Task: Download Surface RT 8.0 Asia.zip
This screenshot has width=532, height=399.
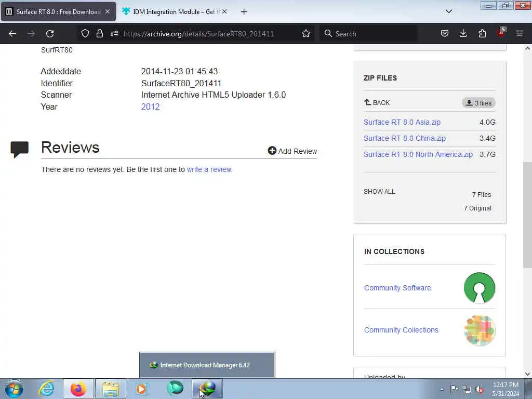Action: pos(402,122)
